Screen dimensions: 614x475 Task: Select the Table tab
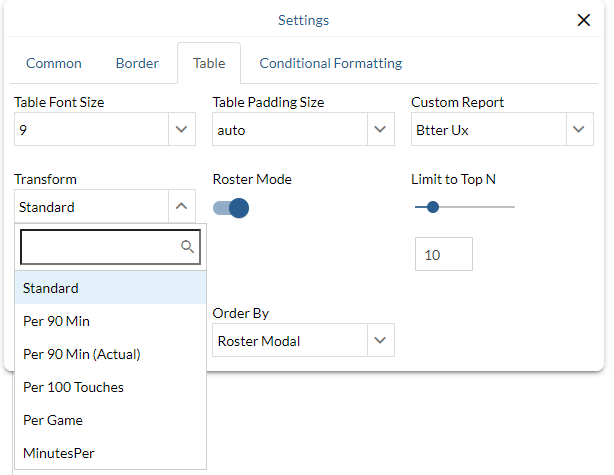209,63
